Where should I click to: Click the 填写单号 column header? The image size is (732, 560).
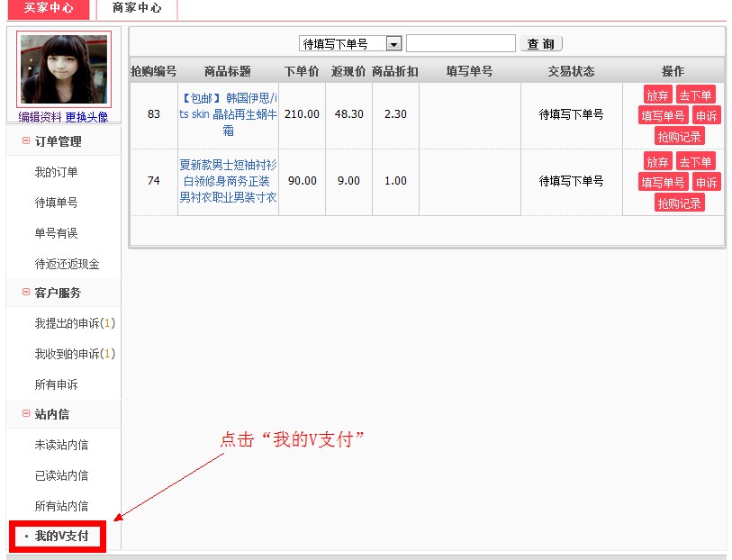(x=470, y=71)
